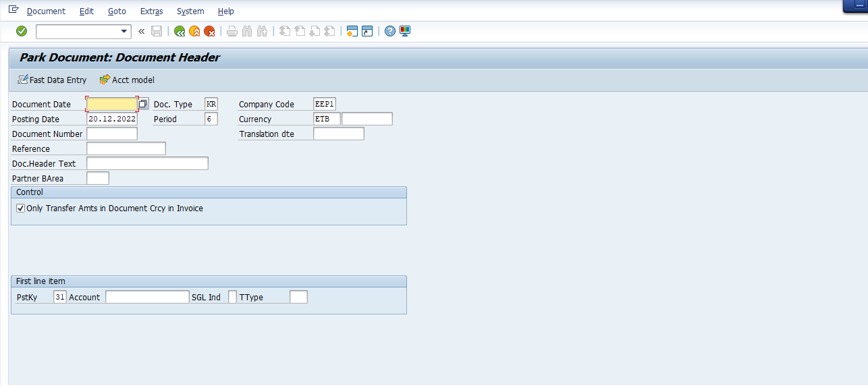Viewport: 868px width, 388px height.
Task: Click the green Enter checkmark icon
Action: (x=22, y=31)
